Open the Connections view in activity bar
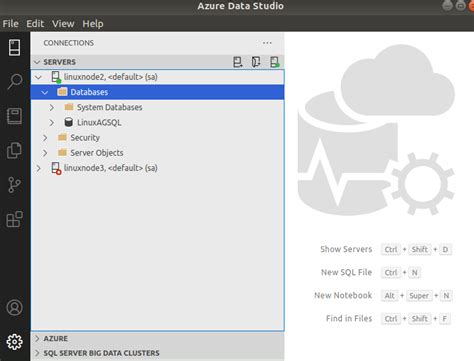 [14, 47]
